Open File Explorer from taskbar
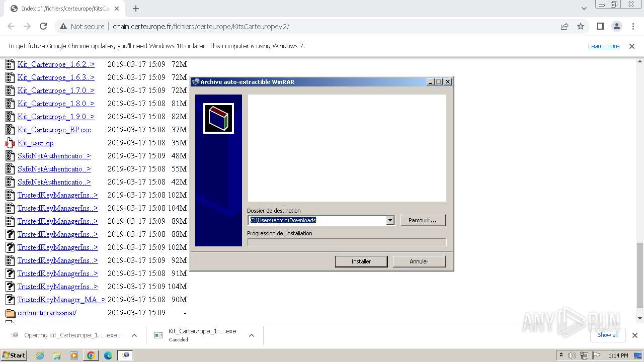 coord(57,355)
